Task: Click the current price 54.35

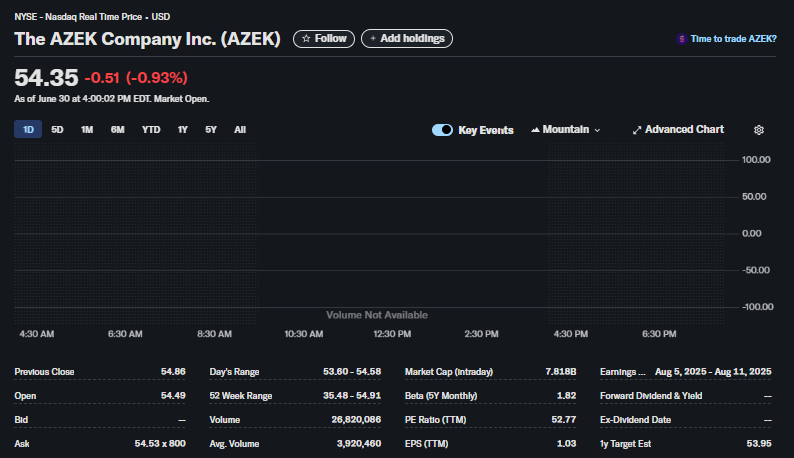Action: (x=46, y=78)
